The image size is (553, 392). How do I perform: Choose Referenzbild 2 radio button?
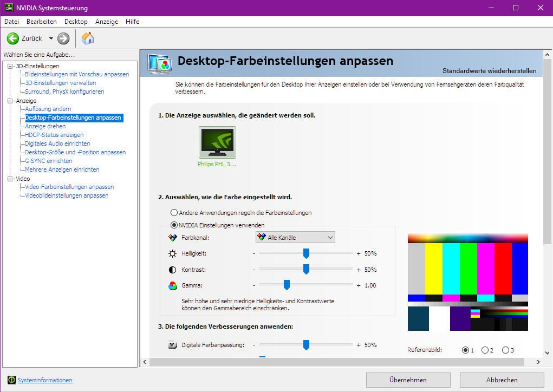485,350
